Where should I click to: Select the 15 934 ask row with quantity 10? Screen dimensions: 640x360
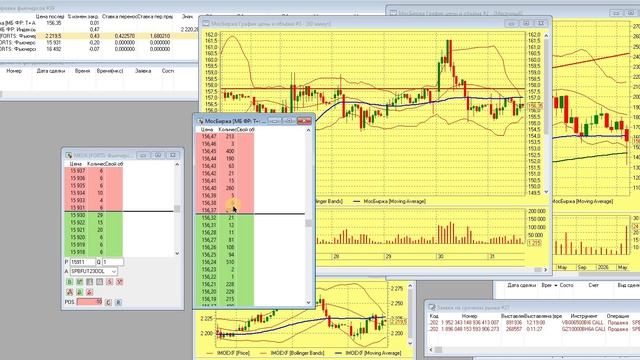[93, 193]
